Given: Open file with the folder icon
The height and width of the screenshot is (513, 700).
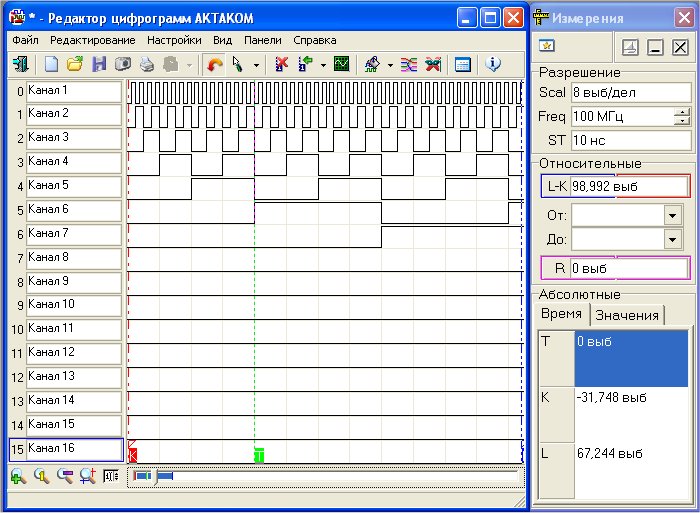Looking at the screenshot, I should pos(75,64).
